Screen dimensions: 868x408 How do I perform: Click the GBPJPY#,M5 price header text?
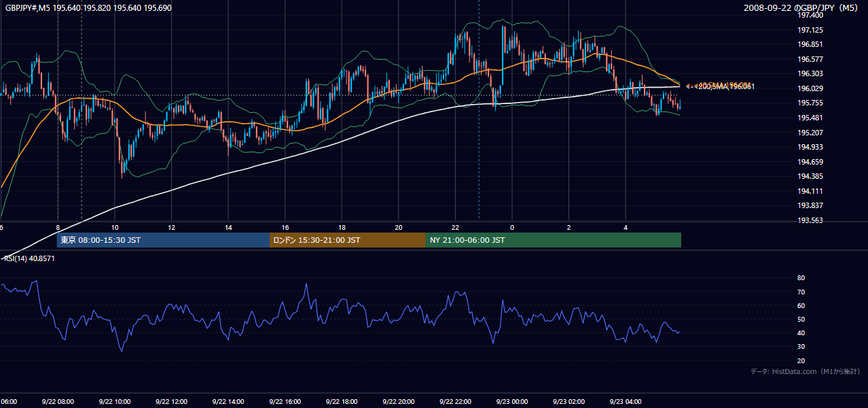coord(88,7)
